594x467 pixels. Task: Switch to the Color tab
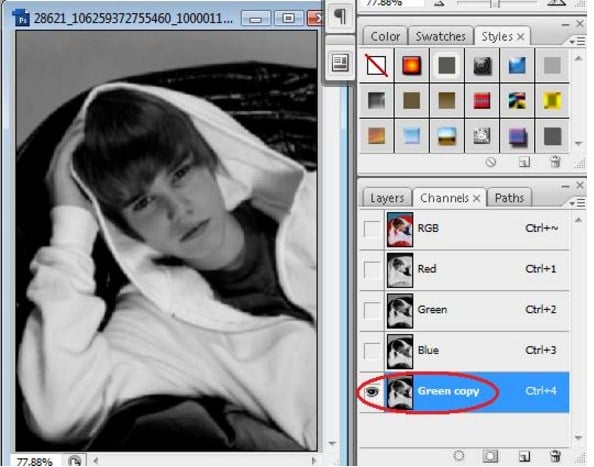(385, 36)
